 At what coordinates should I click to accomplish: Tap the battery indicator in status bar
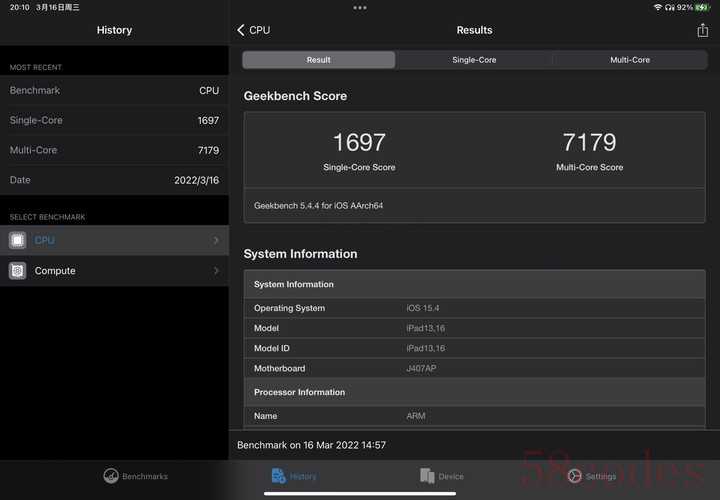coord(701,7)
